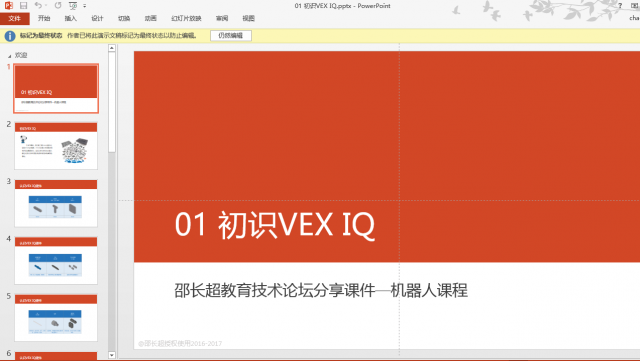Viewport: 640px width, 361px height.
Task: Click the Help question mark icon
Action: click(x=620, y=6)
